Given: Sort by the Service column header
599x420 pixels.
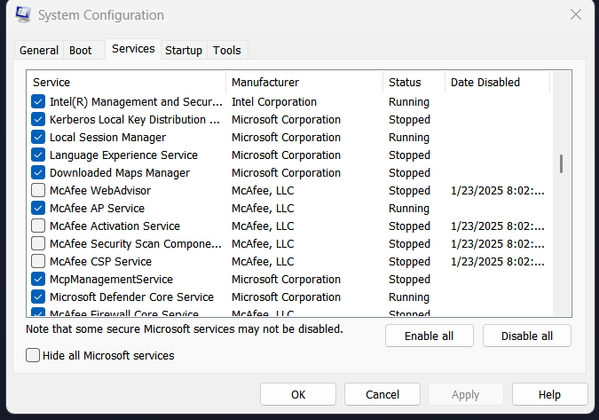Looking at the screenshot, I should [126, 82].
